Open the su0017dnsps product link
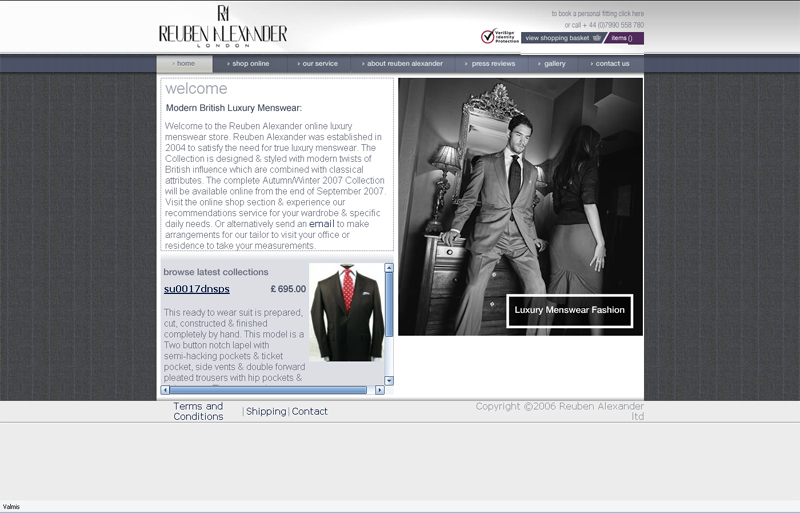 coord(197,289)
